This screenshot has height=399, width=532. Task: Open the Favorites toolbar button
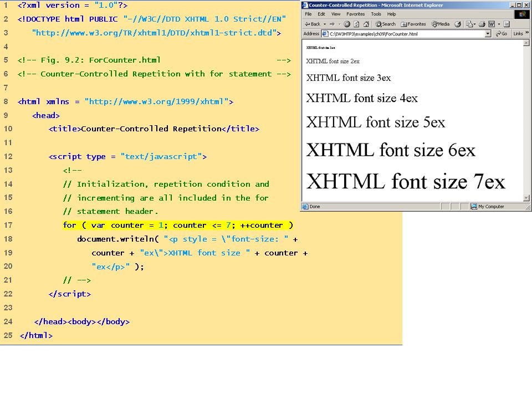[x=413, y=24]
